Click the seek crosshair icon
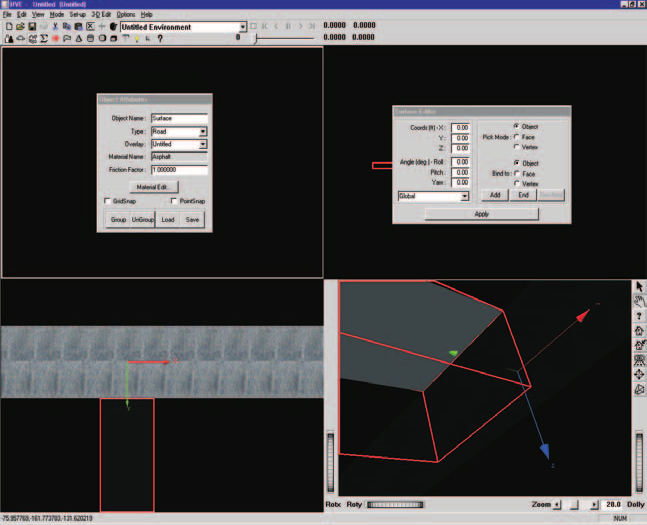Image resolution: width=647 pixels, height=525 pixels. [x=639, y=374]
